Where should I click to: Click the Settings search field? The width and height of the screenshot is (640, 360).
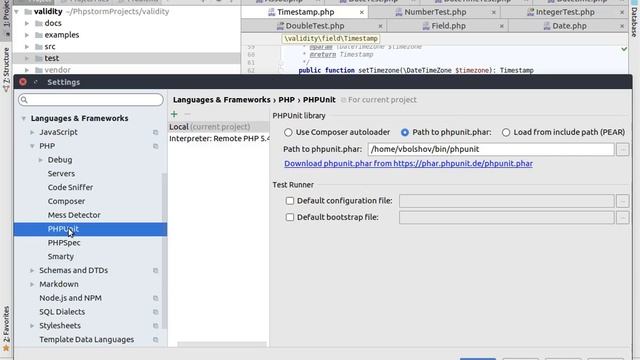pyautogui.click(x=91, y=100)
